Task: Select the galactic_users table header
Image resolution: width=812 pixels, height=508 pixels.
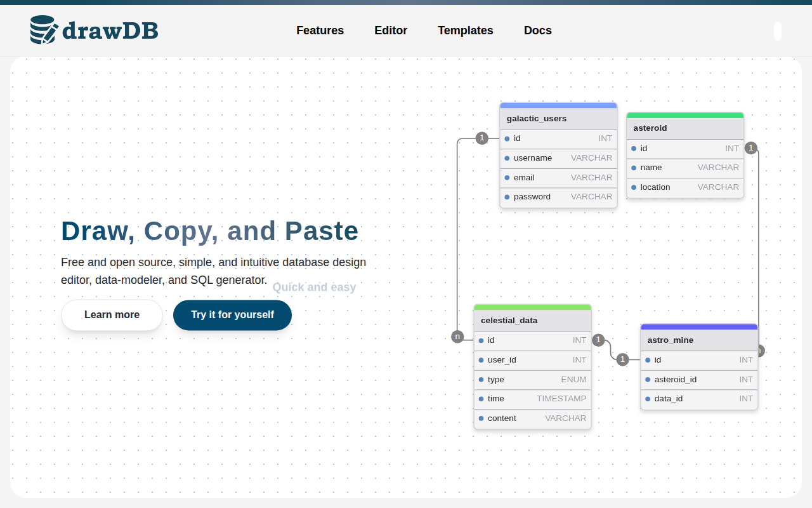Action: [558, 119]
